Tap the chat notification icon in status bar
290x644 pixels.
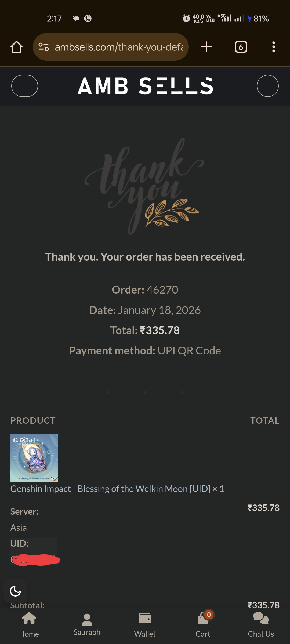click(76, 19)
